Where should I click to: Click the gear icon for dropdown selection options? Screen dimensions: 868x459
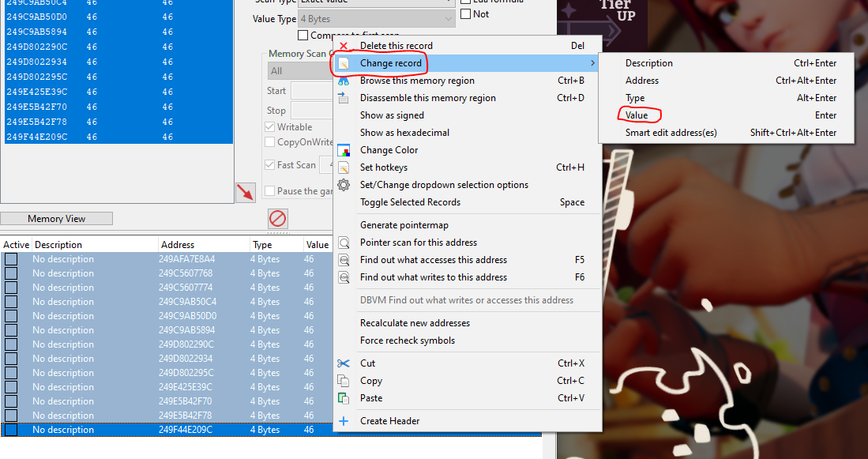pos(344,185)
